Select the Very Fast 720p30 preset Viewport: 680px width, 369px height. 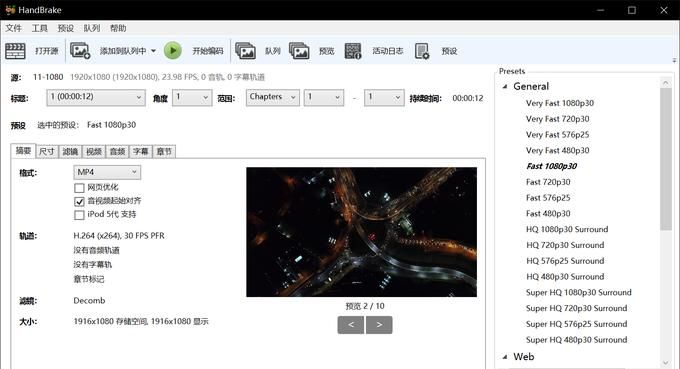pyautogui.click(x=557, y=119)
